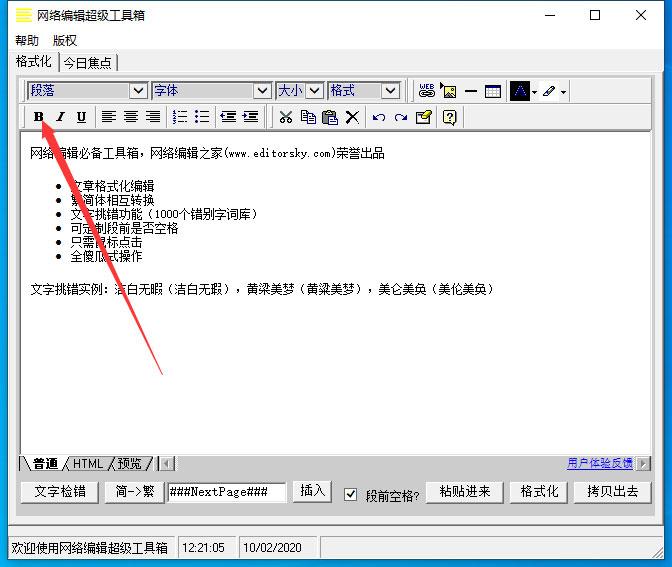This screenshot has width=672, height=567.
Task: Toggle the 段前空格 checkbox
Action: [350, 495]
